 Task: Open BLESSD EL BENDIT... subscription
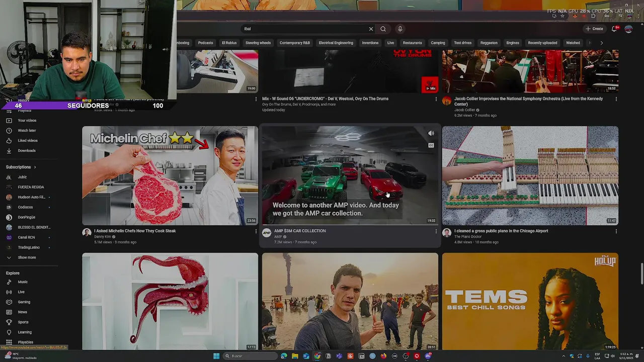pos(34,227)
